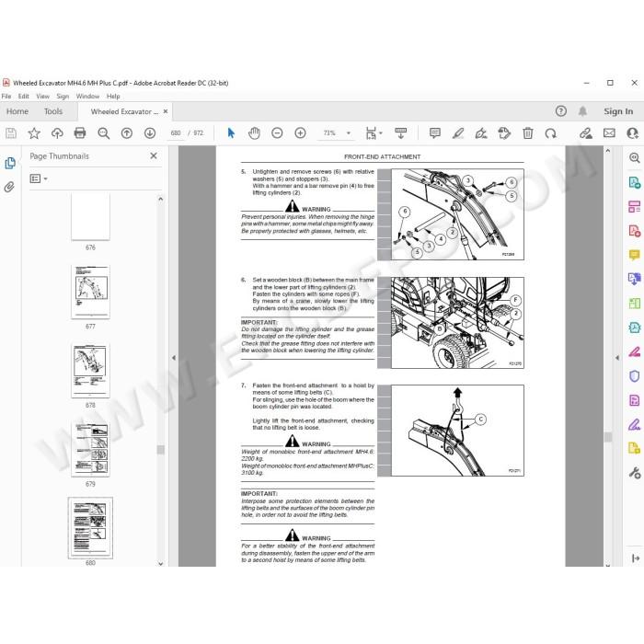Screen dimensions: 644x644
Task: Click the Stamp tool icon
Action: (x=504, y=133)
